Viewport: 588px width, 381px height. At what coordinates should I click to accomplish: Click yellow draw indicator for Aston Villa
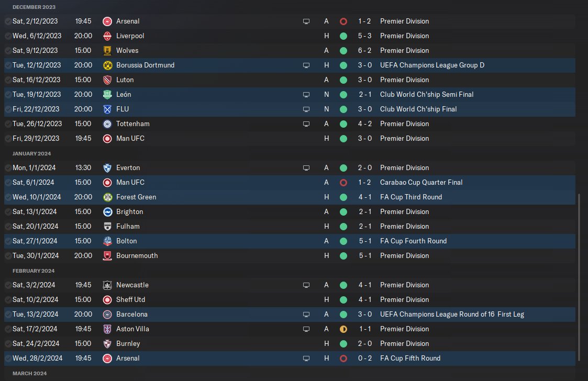tap(343, 329)
